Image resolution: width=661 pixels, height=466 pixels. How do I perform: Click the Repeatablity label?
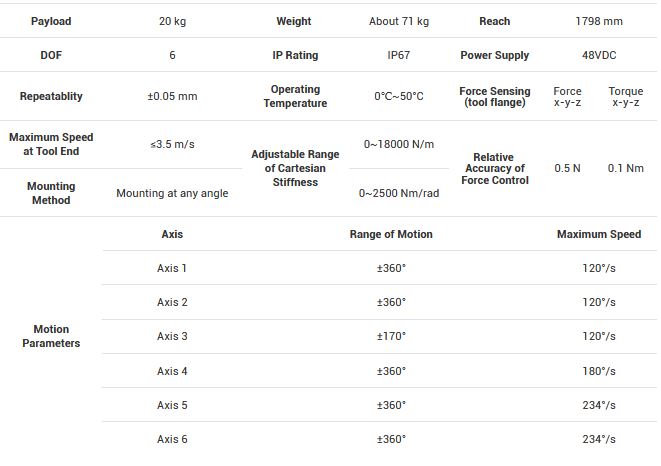51,97
